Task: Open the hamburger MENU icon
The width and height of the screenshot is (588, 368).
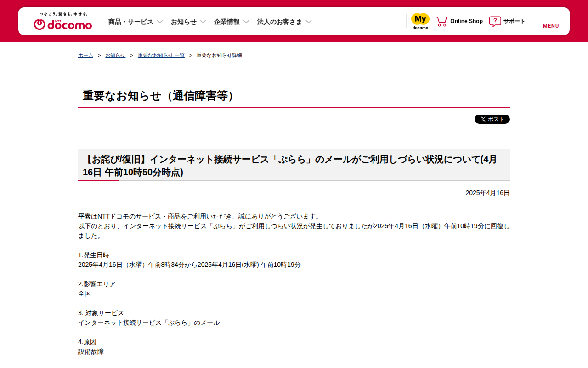Action: click(551, 22)
